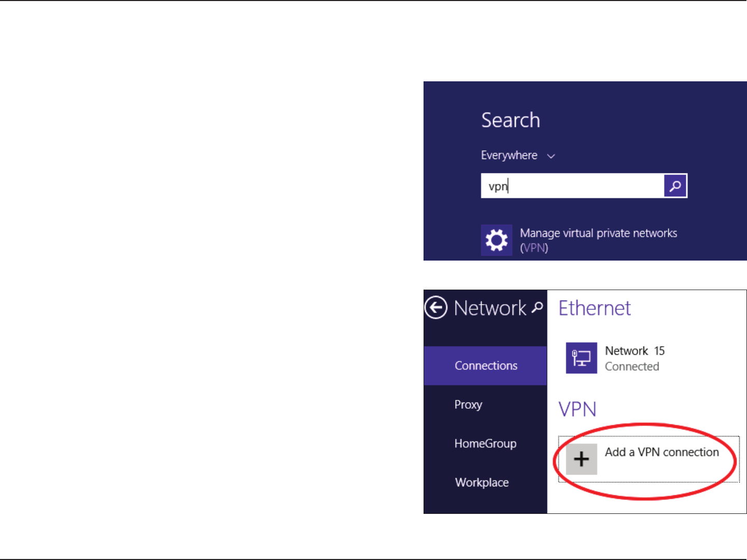Switch to the Workplace section
Screen dimensions: 747x560
[482, 482]
